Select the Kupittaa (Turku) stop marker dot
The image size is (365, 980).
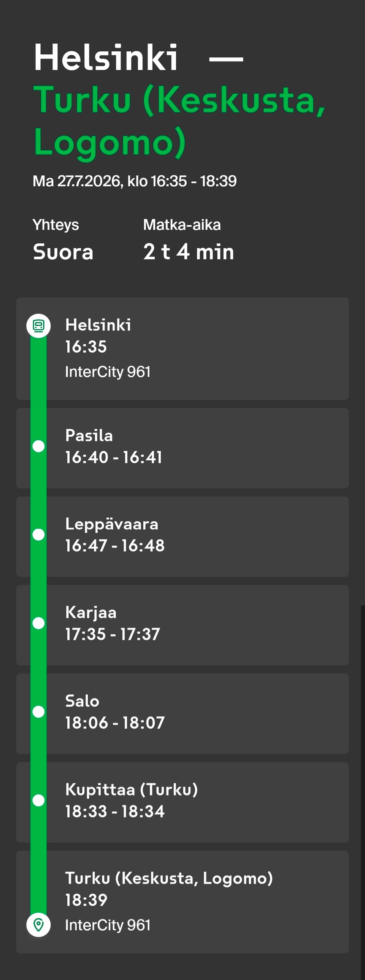[38, 800]
